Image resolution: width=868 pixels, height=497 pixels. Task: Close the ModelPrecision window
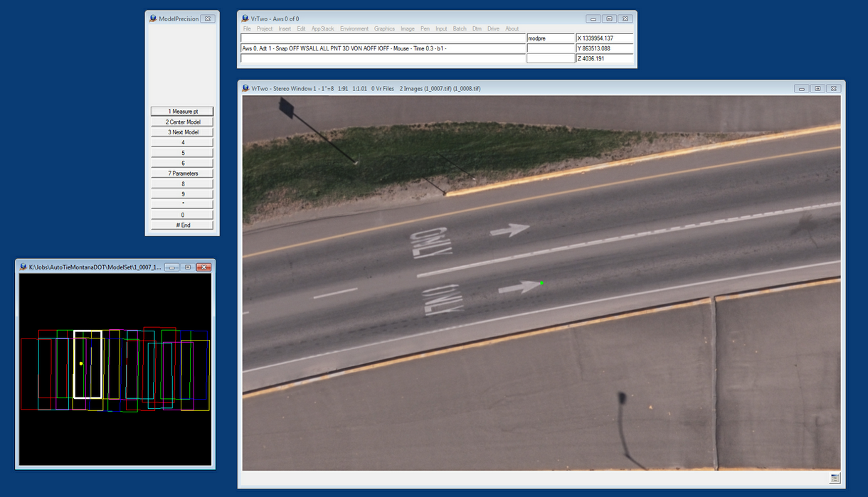[x=207, y=18]
